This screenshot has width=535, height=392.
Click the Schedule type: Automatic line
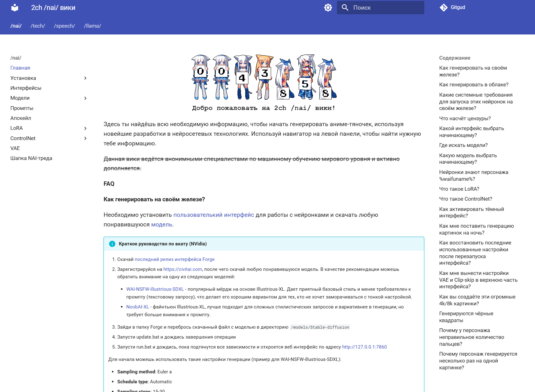click(145, 382)
